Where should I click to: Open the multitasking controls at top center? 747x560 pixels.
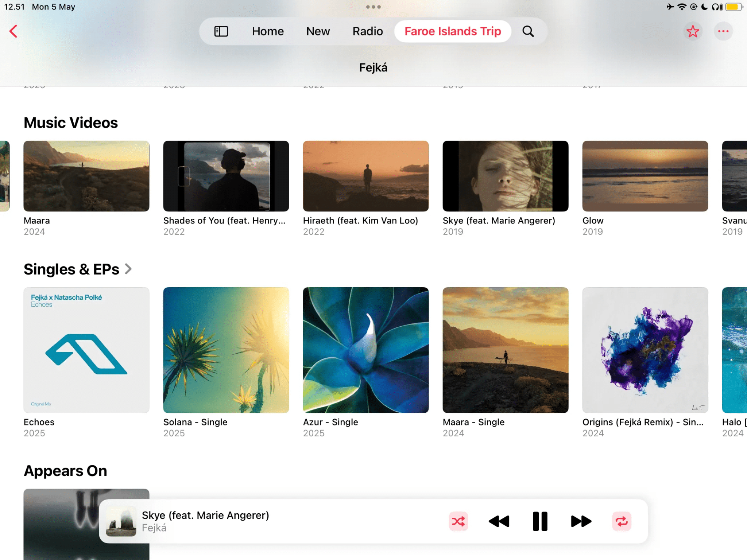(x=373, y=7)
